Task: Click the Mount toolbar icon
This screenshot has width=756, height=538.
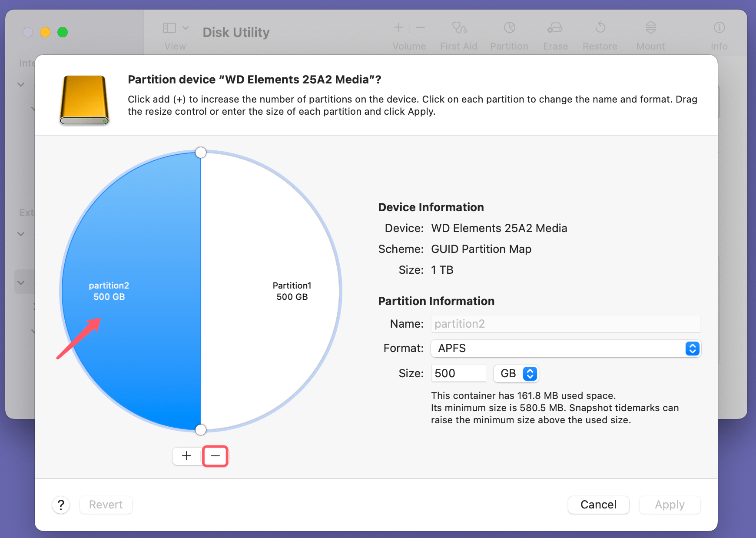Action: [x=650, y=35]
